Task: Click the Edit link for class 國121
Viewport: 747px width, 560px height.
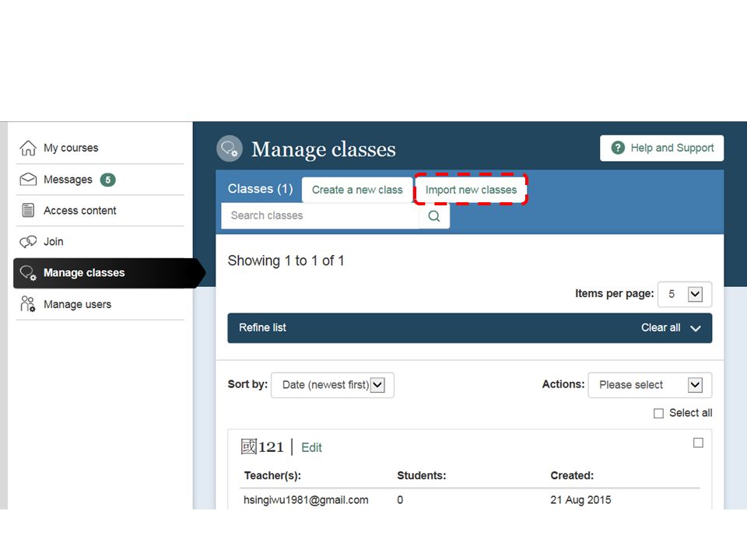Action: click(311, 448)
